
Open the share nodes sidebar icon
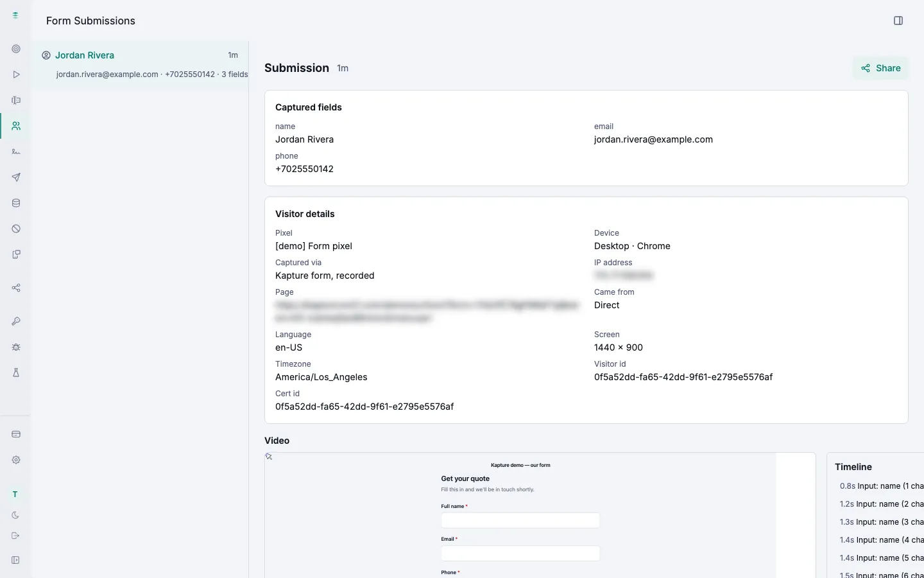(16, 288)
